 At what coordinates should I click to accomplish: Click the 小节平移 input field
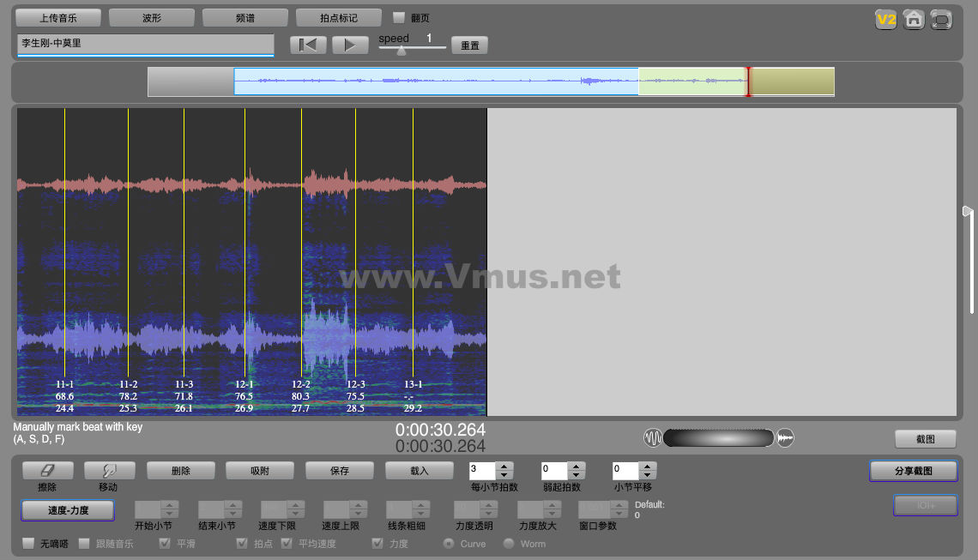coord(625,471)
